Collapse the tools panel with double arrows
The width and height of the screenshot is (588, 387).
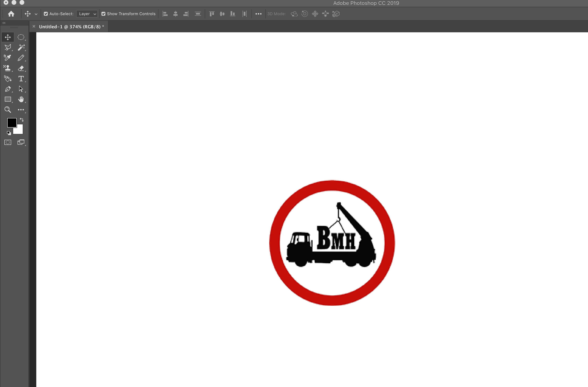click(4, 23)
